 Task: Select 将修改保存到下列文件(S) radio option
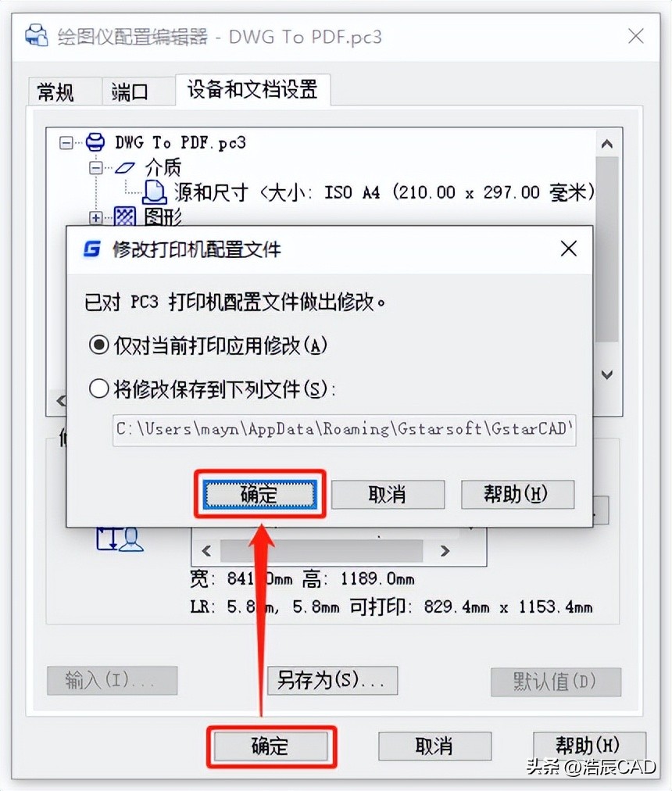(x=99, y=389)
